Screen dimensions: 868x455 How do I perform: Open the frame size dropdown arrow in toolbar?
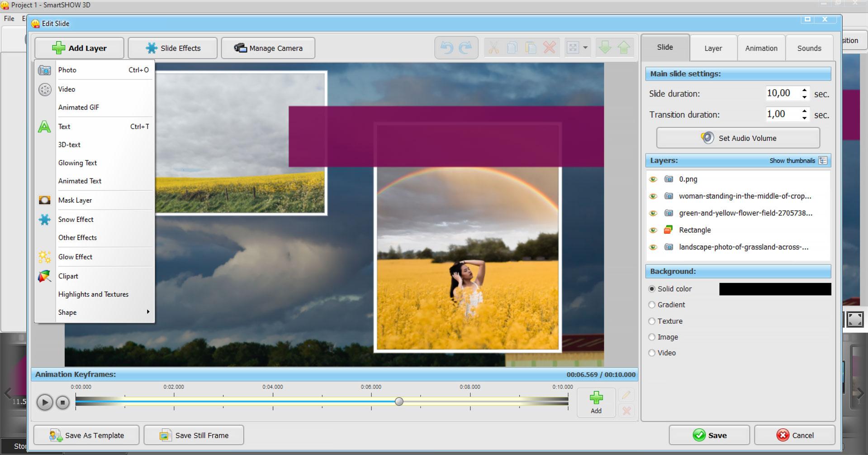[585, 47]
